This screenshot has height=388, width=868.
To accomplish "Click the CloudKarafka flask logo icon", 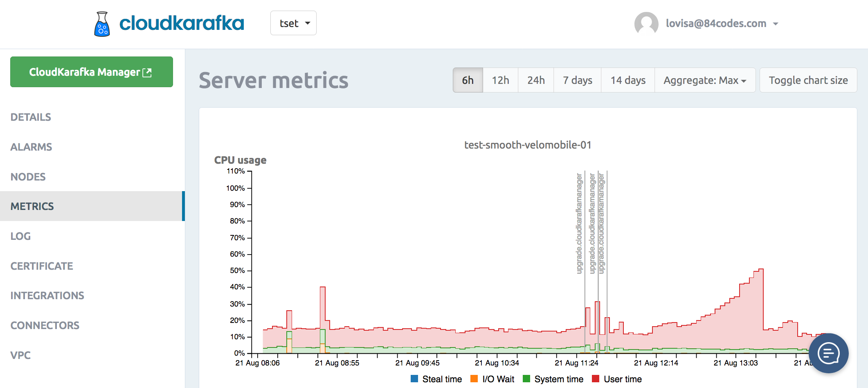I will (x=102, y=24).
